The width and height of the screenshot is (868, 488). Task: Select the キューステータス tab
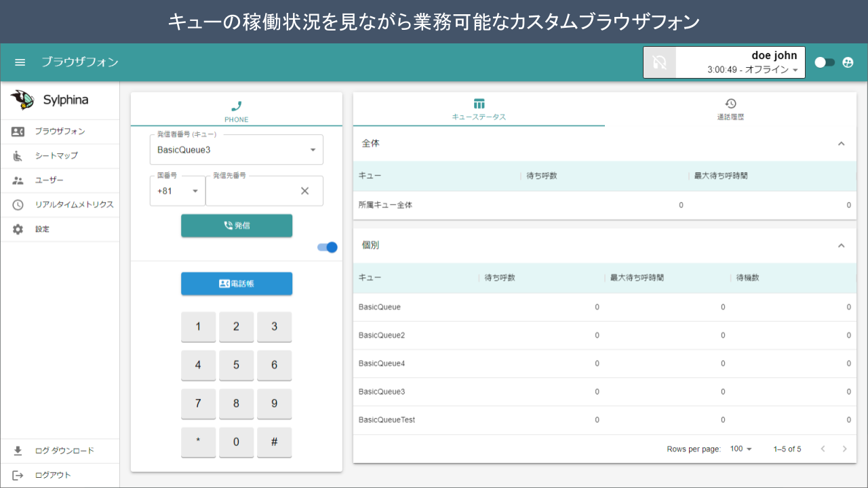pos(479,109)
